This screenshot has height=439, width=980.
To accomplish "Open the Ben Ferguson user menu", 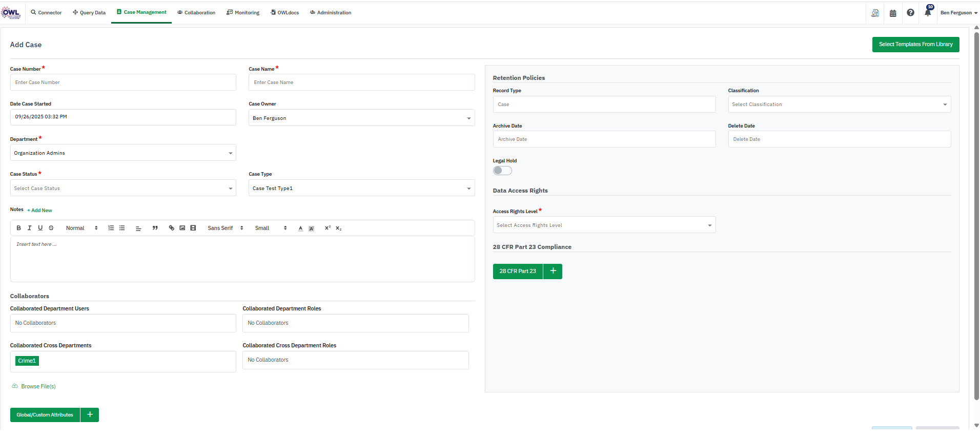I will 958,13.
